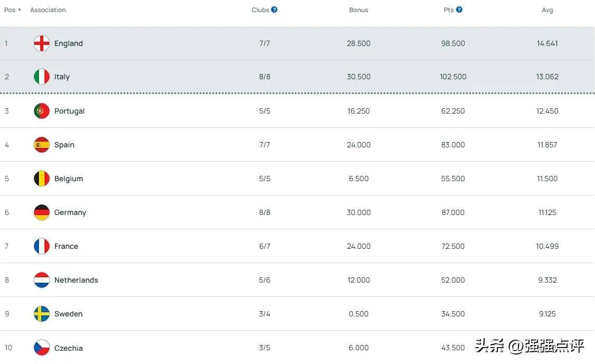The image size is (595, 364).
Task: Click the England flag icon
Action: [x=42, y=43]
